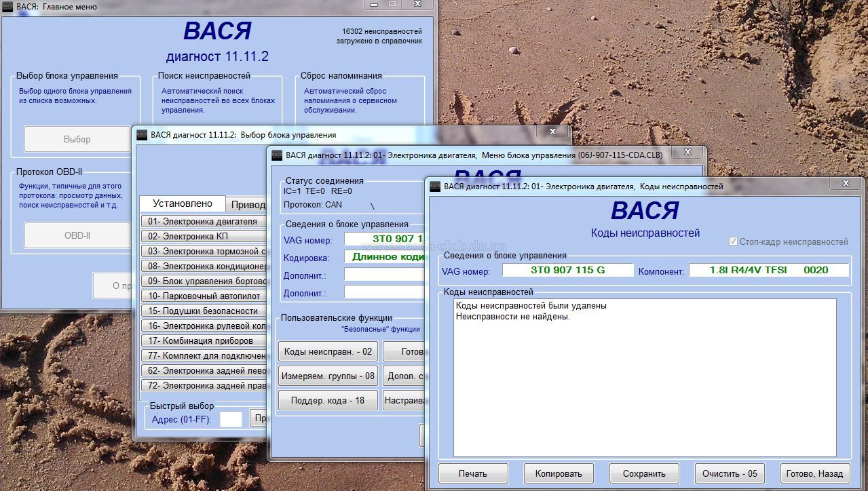
Task: Click app icon in Главное меню title bar
Action: [7, 6]
